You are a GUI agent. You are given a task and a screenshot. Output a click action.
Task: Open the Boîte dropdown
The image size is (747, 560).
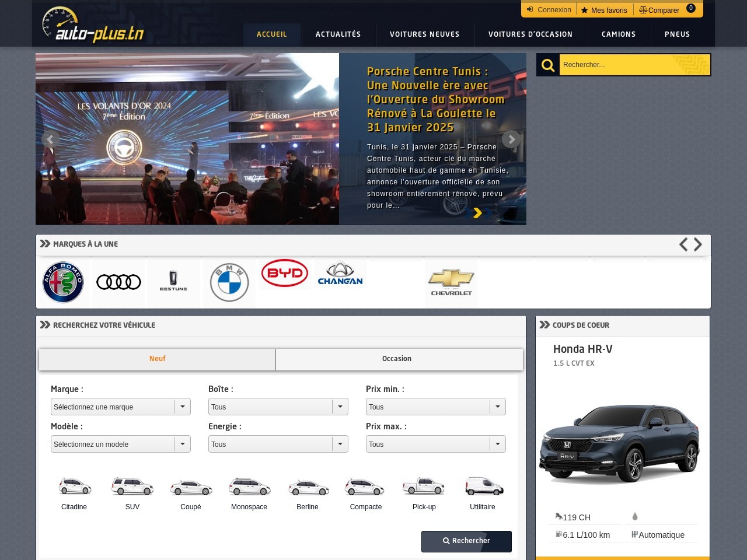pyautogui.click(x=278, y=407)
